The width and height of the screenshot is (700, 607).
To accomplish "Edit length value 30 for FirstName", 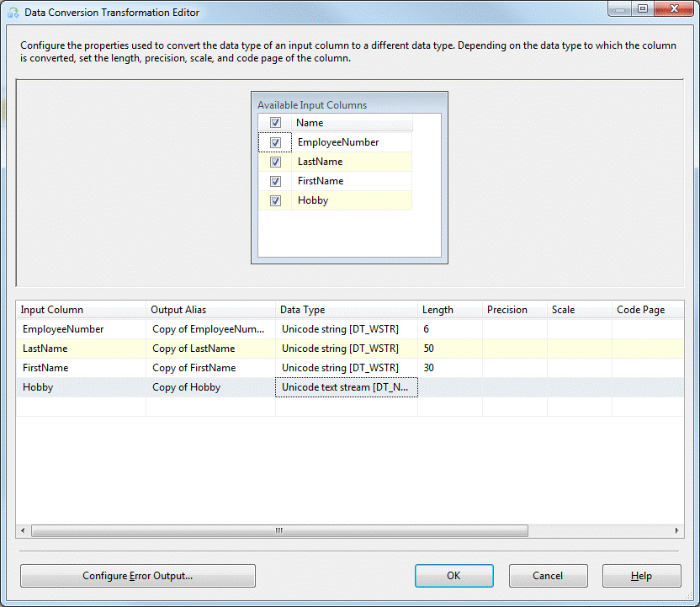I will [x=450, y=368].
